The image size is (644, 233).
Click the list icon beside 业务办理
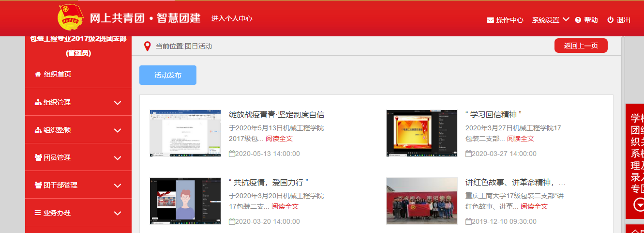(x=38, y=213)
